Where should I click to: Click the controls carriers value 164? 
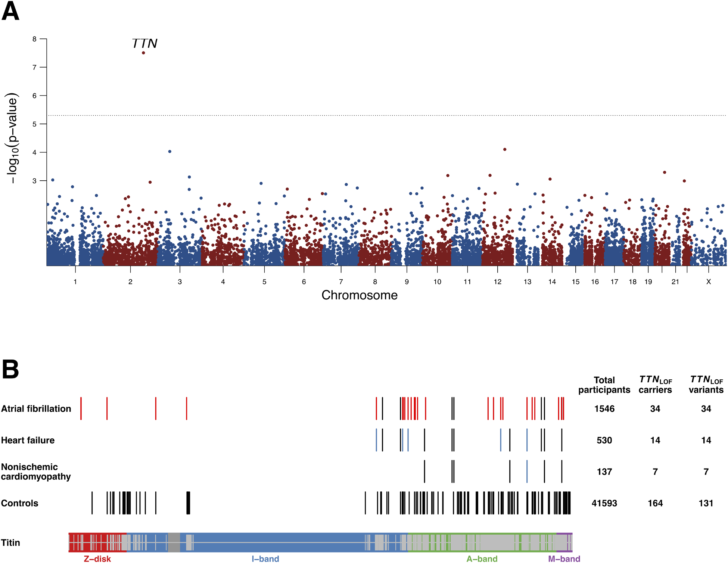coord(655,503)
